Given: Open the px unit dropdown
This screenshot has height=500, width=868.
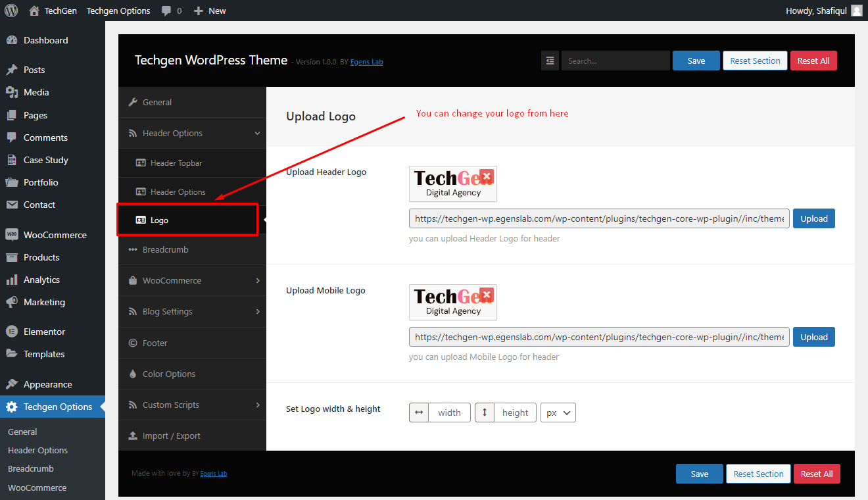Looking at the screenshot, I should pyautogui.click(x=558, y=413).
